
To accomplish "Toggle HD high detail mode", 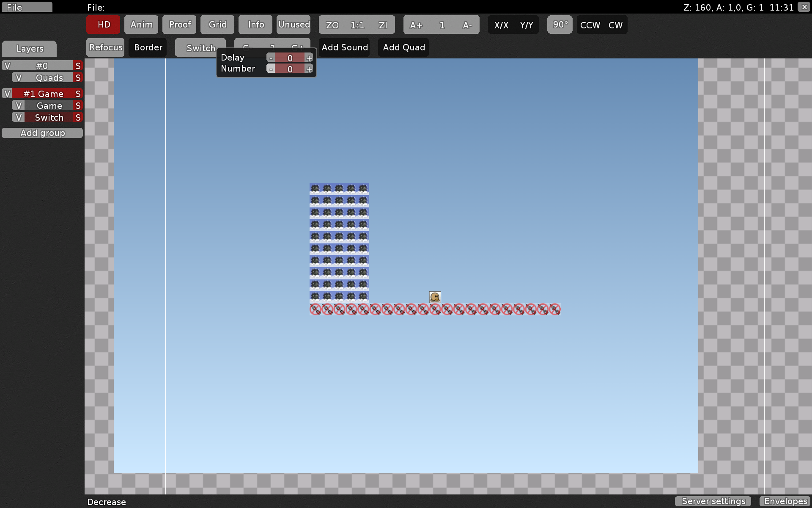I will 104,25.
